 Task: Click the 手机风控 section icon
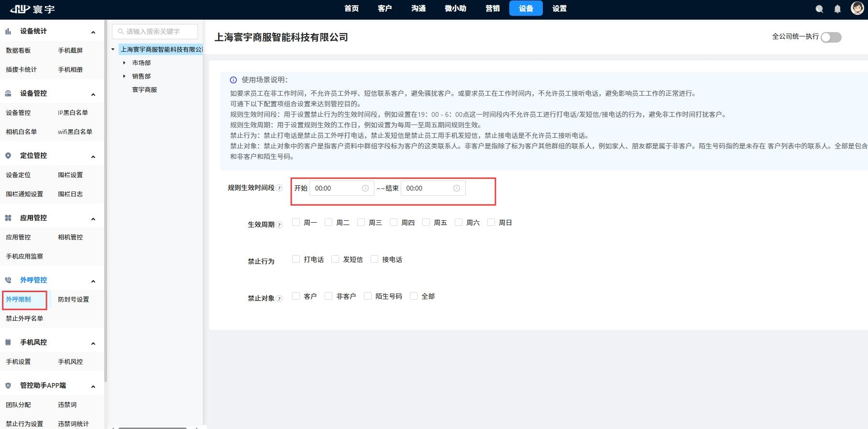[x=8, y=342]
